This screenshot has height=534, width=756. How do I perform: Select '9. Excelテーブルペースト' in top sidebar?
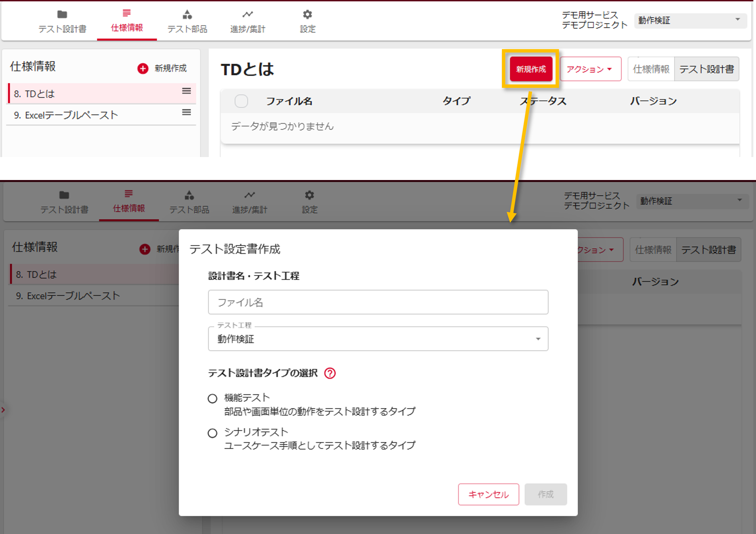[101, 115]
